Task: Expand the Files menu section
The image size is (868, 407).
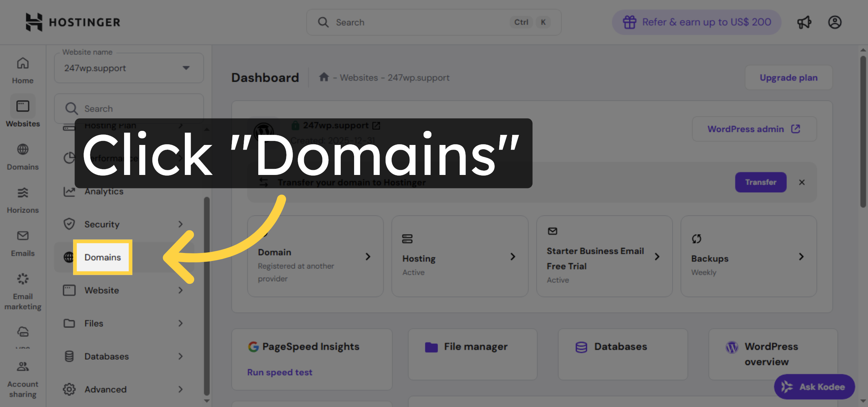Action: 94,323
